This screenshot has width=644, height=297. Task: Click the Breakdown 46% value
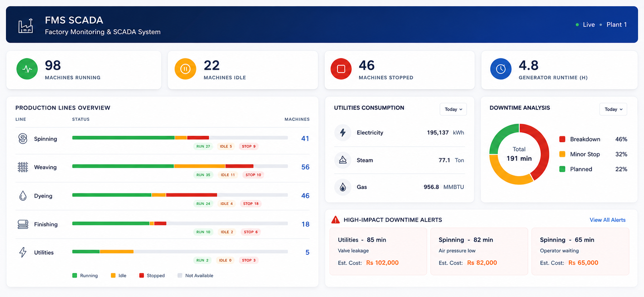[x=621, y=139]
